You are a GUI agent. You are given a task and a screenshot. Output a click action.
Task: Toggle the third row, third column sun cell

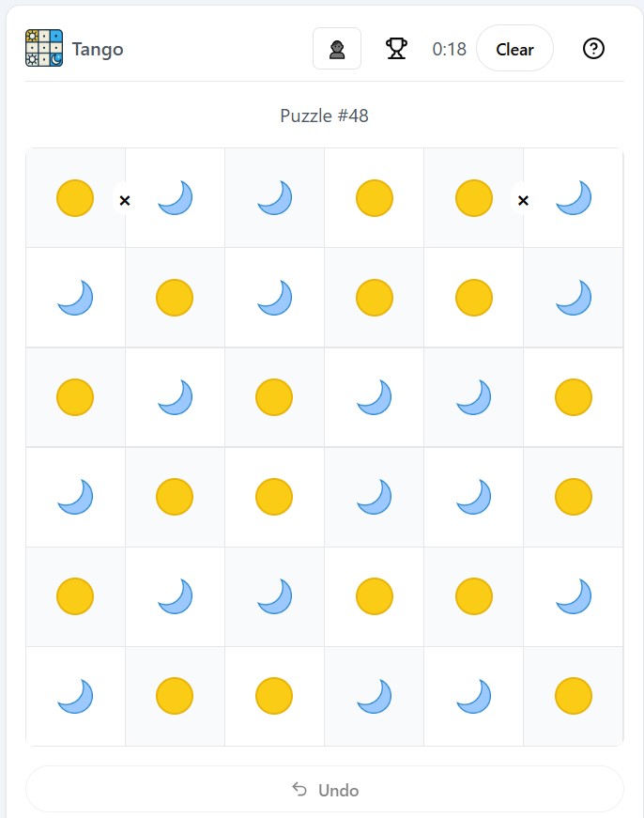[x=274, y=397]
